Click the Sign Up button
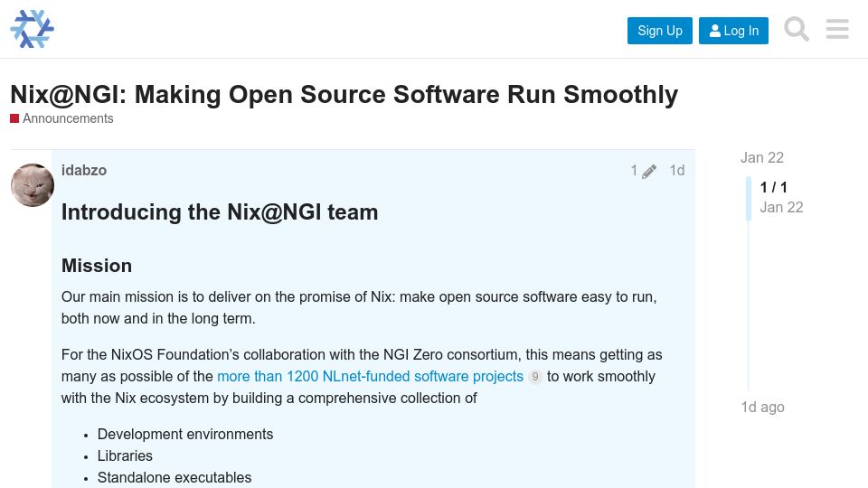The height and width of the screenshot is (488, 868). (x=659, y=31)
